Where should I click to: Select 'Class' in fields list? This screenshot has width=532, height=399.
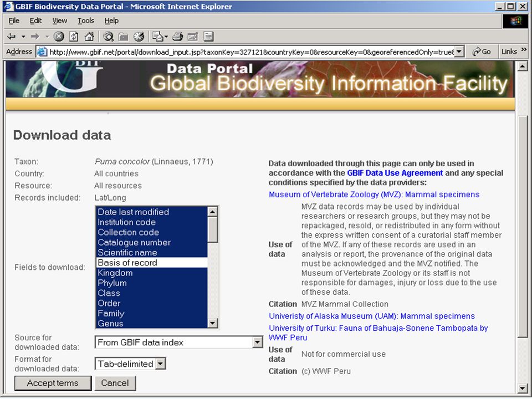tap(152, 293)
